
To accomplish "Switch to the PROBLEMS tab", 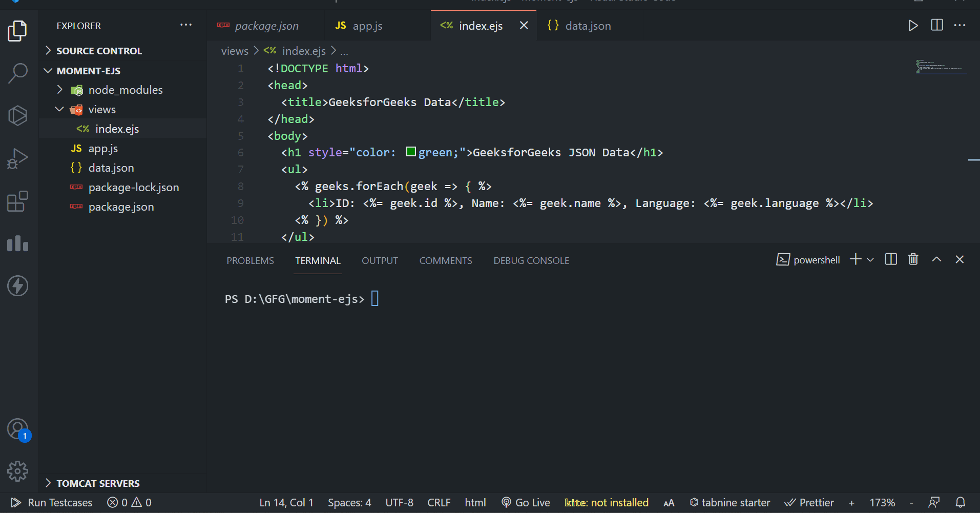I will [250, 260].
